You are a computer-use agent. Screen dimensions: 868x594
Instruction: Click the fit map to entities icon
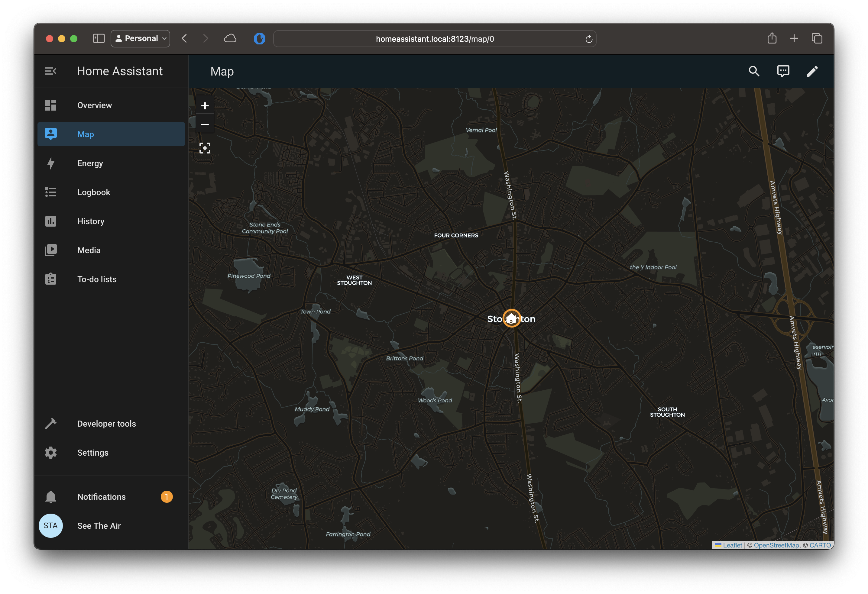205,148
